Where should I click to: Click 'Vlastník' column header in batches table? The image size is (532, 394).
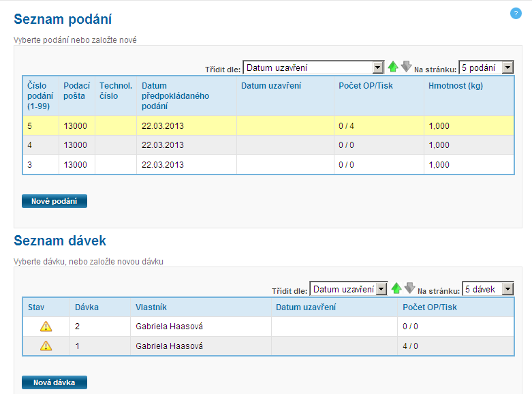pyautogui.click(x=151, y=307)
